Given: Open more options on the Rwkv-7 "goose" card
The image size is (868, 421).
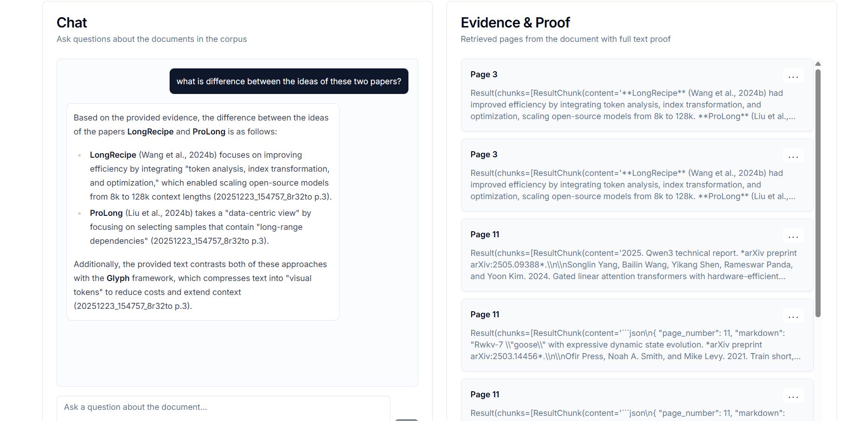Looking at the screenshot, I should [x=793, y=315].
